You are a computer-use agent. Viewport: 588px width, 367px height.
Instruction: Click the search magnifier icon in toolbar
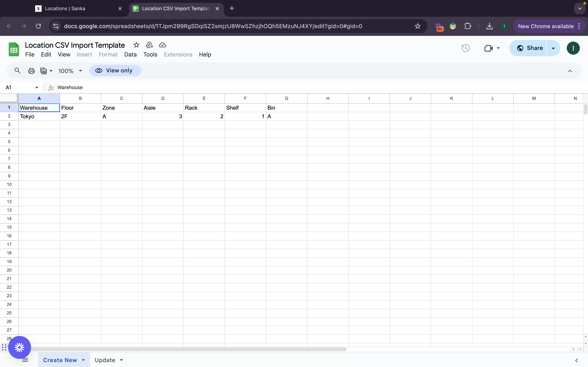pyautogui.click(x=17, y=71)
